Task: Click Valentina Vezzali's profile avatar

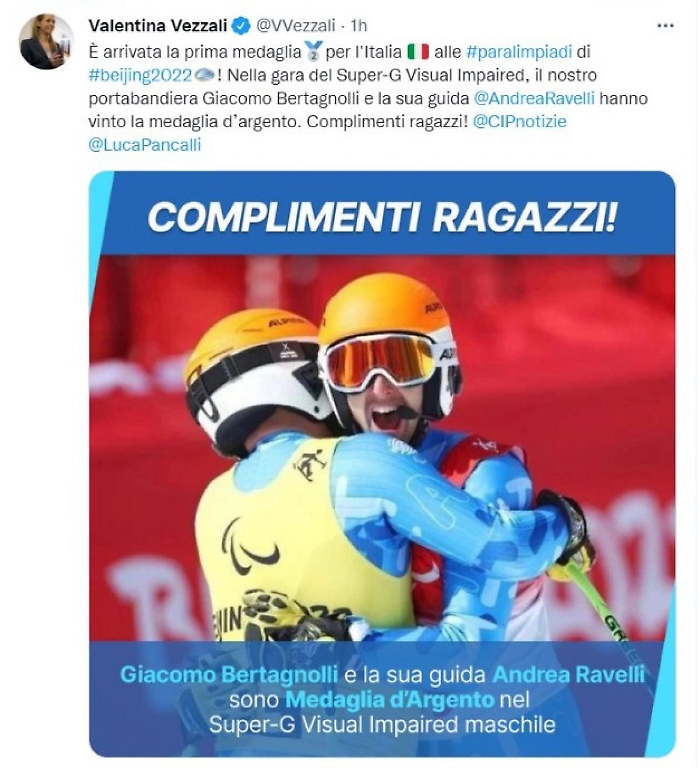Action: click(x=47, y=41)
